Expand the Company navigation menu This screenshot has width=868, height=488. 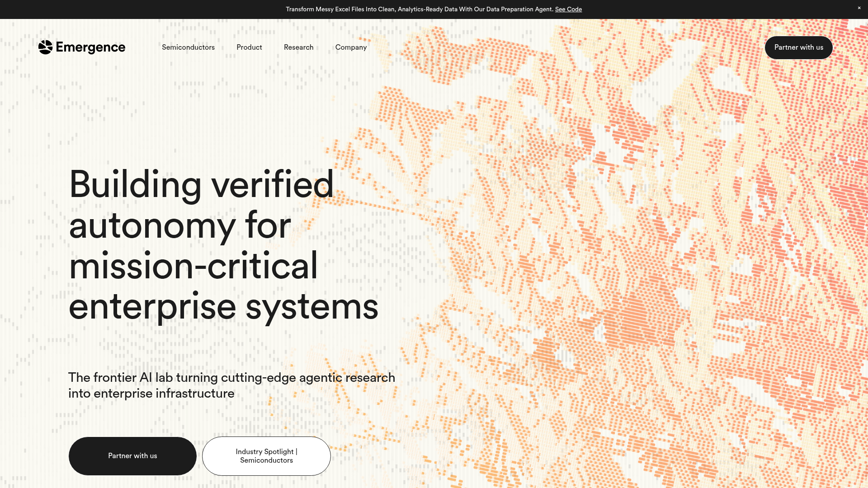click(351, 47)
